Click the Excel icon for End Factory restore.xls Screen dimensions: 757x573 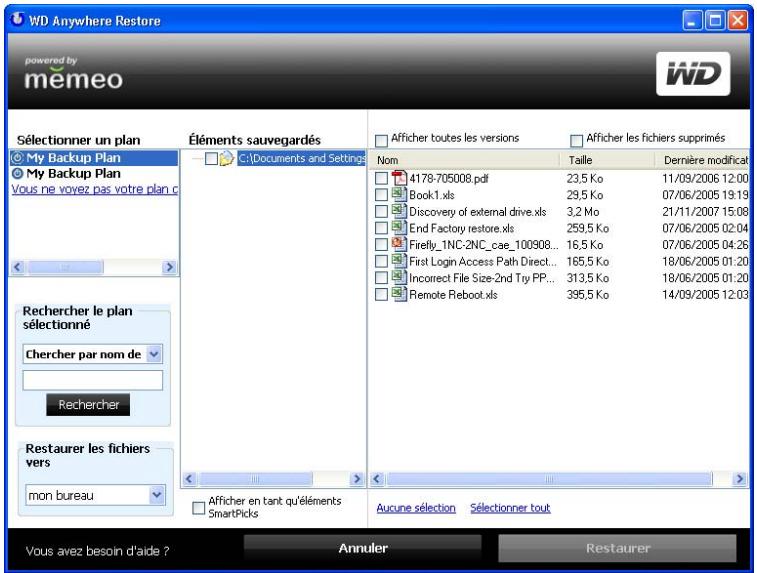[x=399, y=227]
